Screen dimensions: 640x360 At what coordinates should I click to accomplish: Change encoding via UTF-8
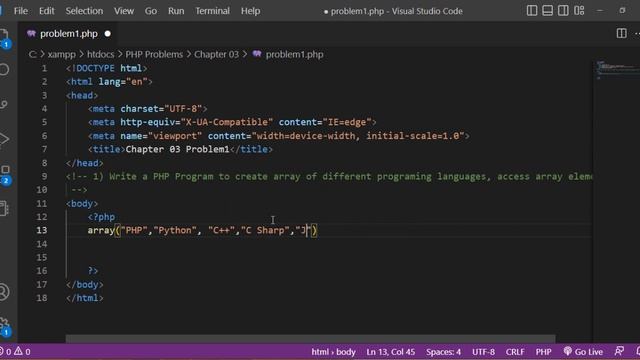click(x=483, y=351)
